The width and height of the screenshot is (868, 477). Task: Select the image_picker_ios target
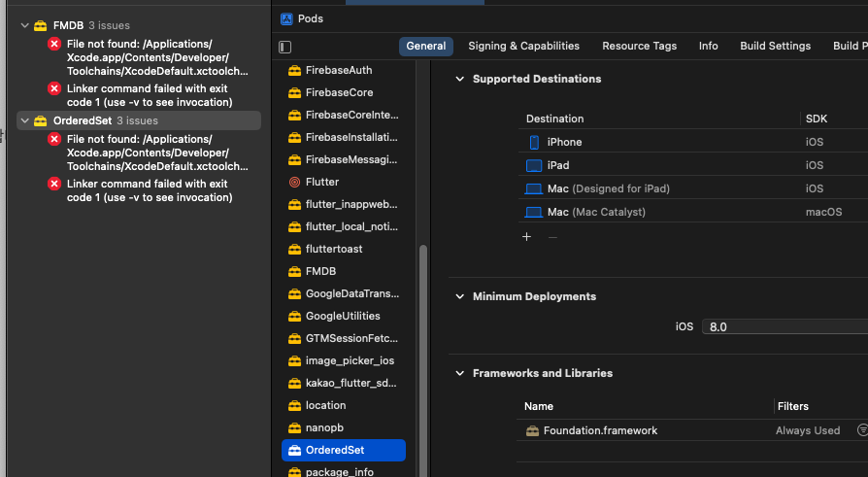(344, 360)
